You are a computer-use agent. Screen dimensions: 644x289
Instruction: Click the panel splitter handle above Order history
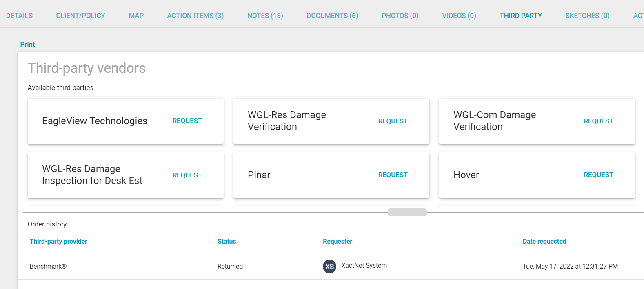(x=407, y=212)
